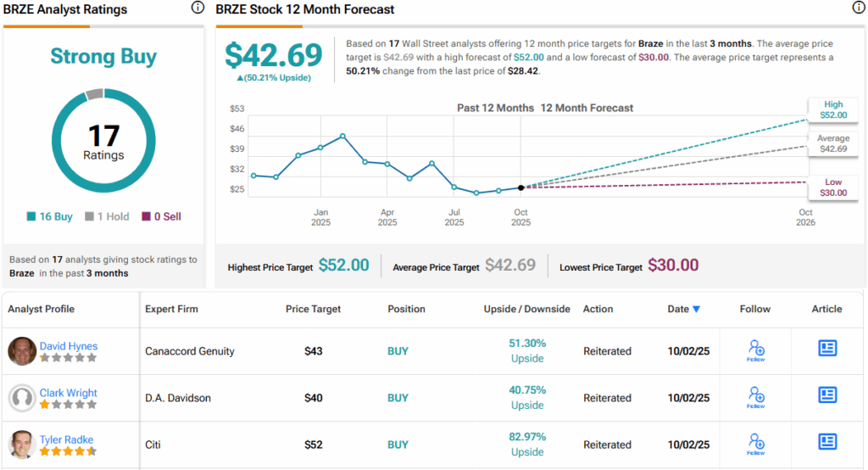
Task: Open the Canaccord Genuity article icon
Action: 827,349
